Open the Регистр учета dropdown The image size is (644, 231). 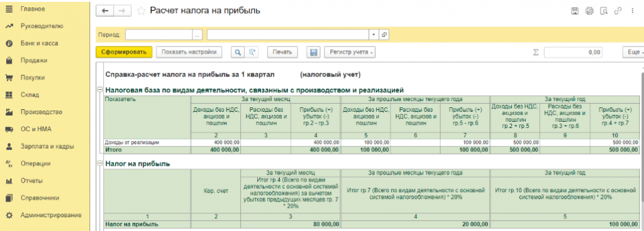click(x=350, y=52)
